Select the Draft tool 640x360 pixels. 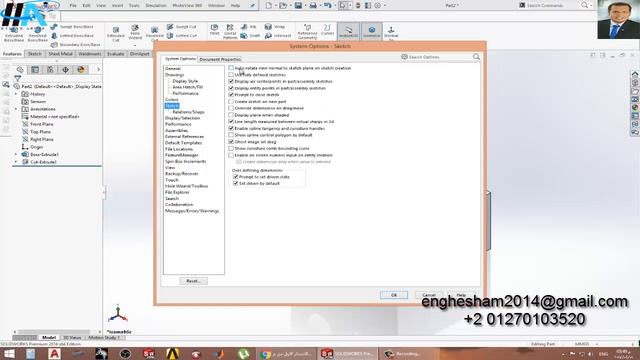(250, 36)
